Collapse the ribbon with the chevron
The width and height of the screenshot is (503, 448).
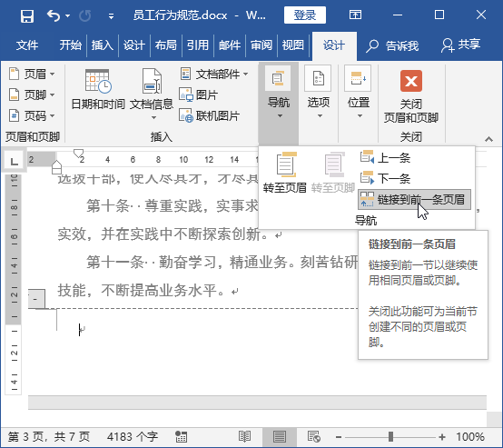488,139
